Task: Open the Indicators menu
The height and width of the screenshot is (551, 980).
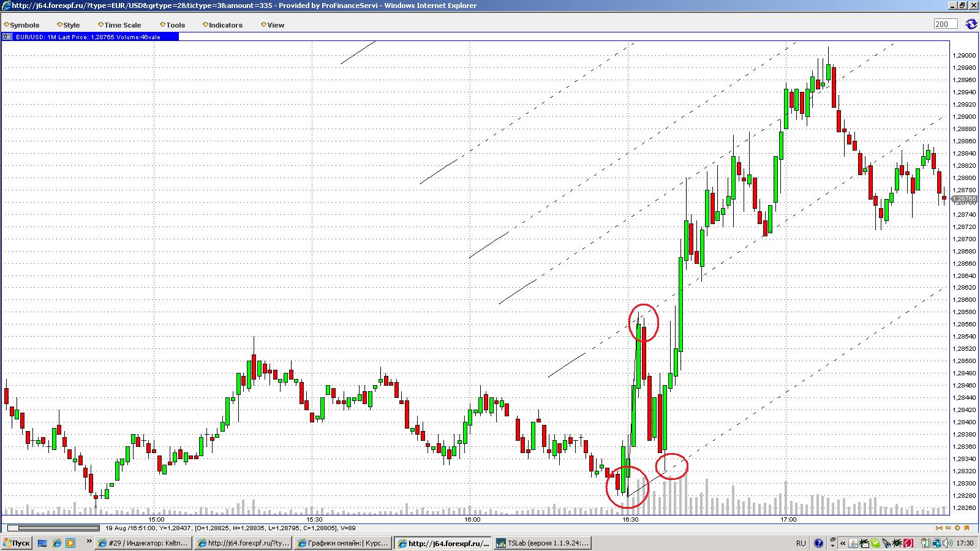Action: click(223, 25)
